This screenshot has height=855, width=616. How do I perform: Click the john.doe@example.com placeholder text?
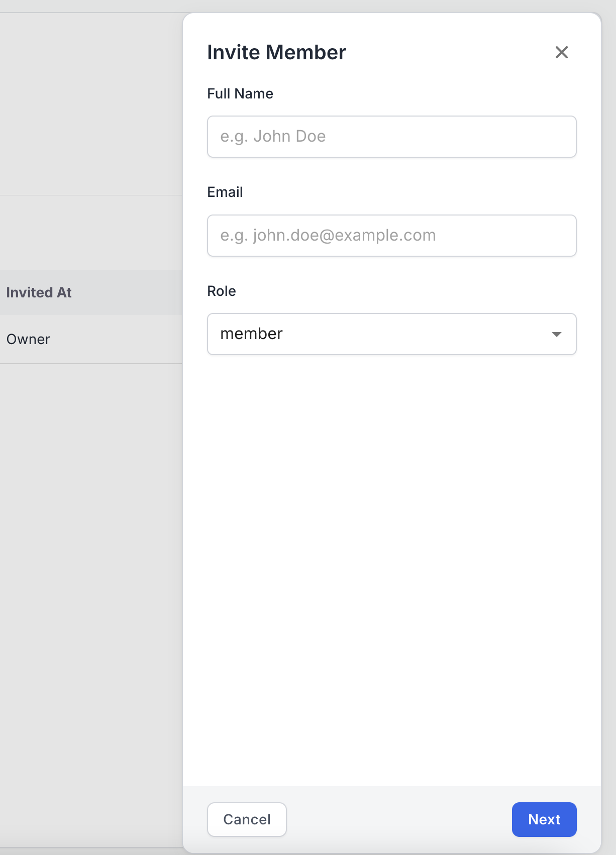pos(328,236)
